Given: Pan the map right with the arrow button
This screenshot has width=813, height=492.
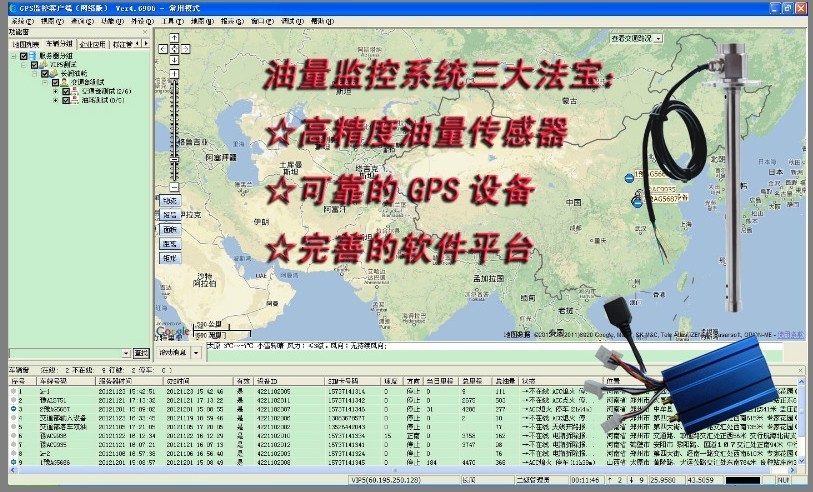Looking at the screenshot, I should coord(186,49).
